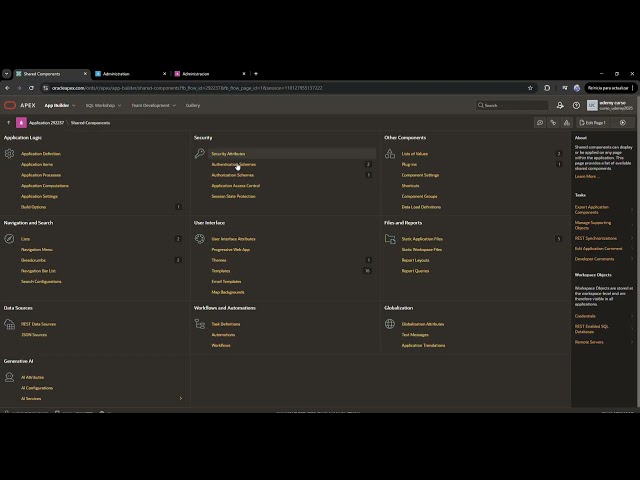Screen dimensions: 640x480
Task: Open the user account menu
Action: pyautogui.click(x=610, y=105)
